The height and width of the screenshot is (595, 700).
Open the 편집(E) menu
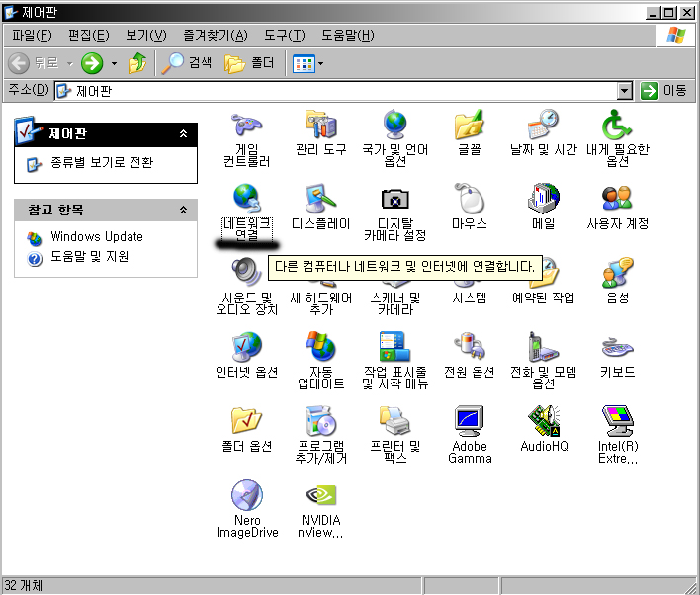tap(88, 35)
